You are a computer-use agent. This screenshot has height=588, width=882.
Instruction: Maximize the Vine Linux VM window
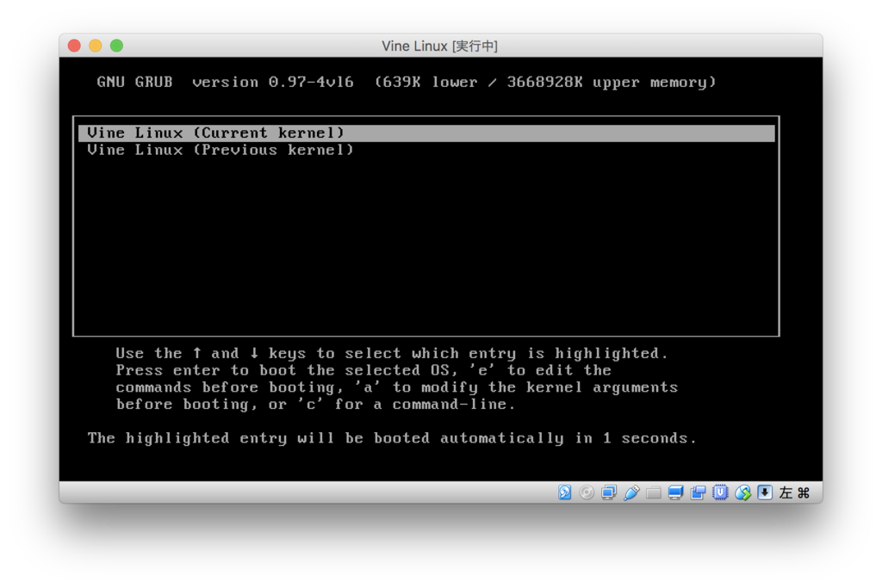(116, 46)
